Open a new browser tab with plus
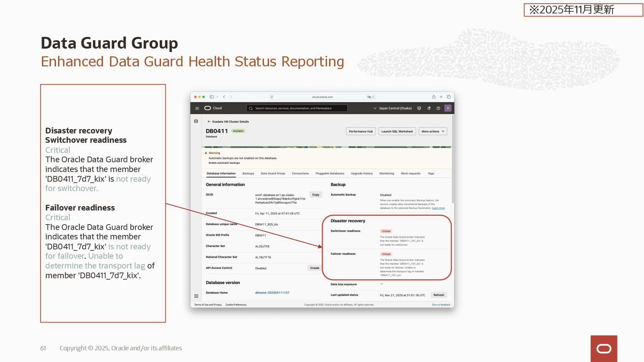This screenshot has width=644, height=362. click(441, 97)
